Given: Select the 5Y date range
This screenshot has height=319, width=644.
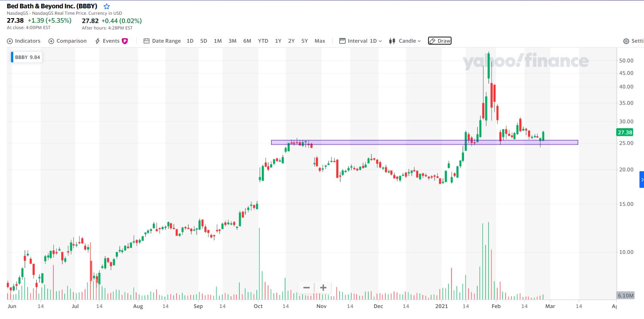Looking at the screenshot, I should [304, 41].
